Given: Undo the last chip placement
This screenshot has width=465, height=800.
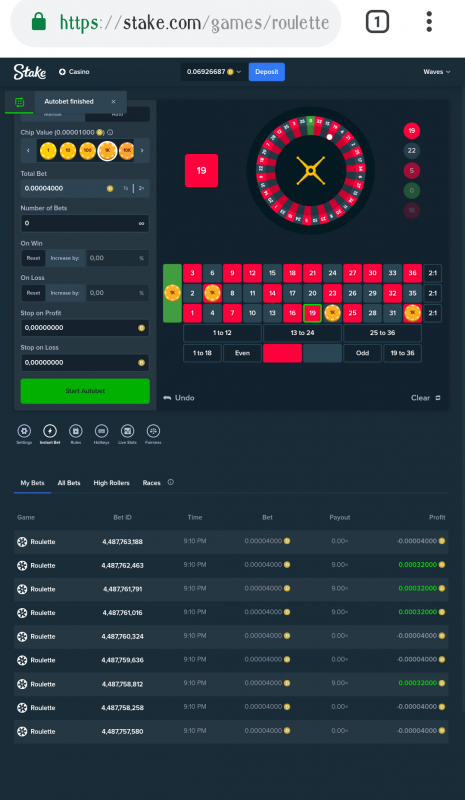Looking at the screenshot, I should pyautogui.click(x=179, y=398).
